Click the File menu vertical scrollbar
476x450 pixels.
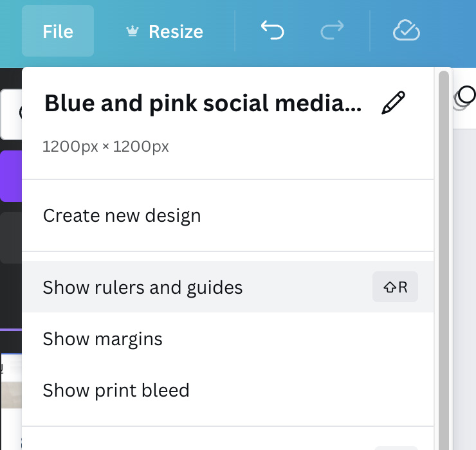[x=444, y=260]
